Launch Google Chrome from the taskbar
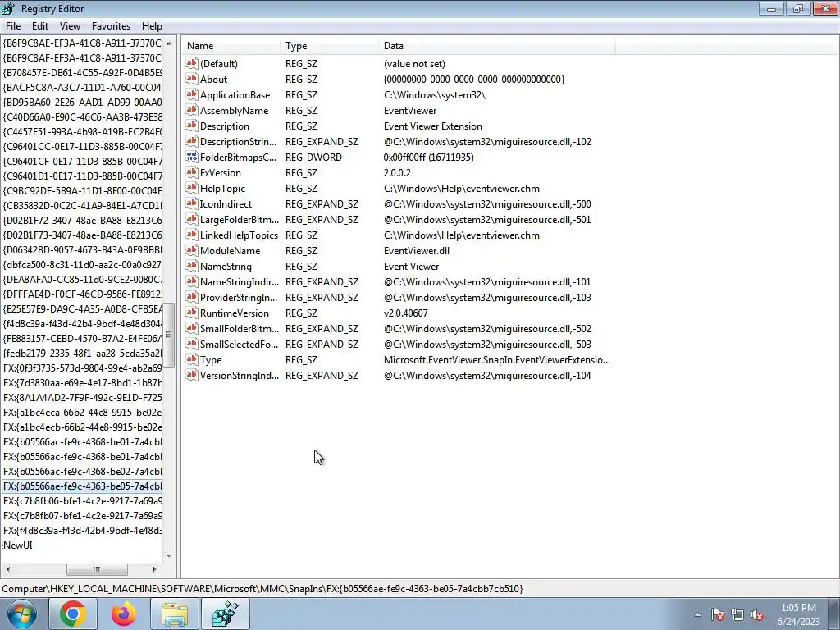 pos(72,614)
